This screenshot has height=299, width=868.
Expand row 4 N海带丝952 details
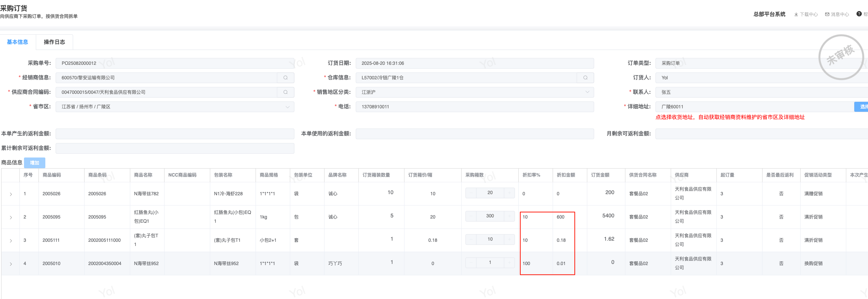pyautogui.click(x=11, y=264)
